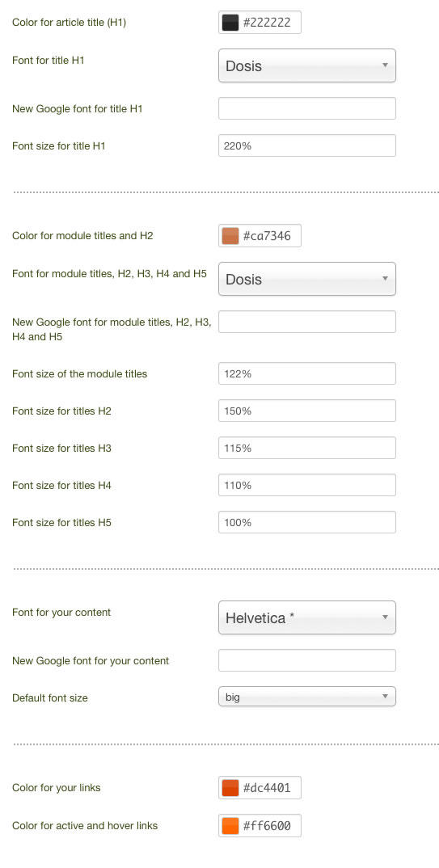The height and width of the screenshot is (868, 439).
Task: Open the Default font size dropdown
Action: pos(307,697)
